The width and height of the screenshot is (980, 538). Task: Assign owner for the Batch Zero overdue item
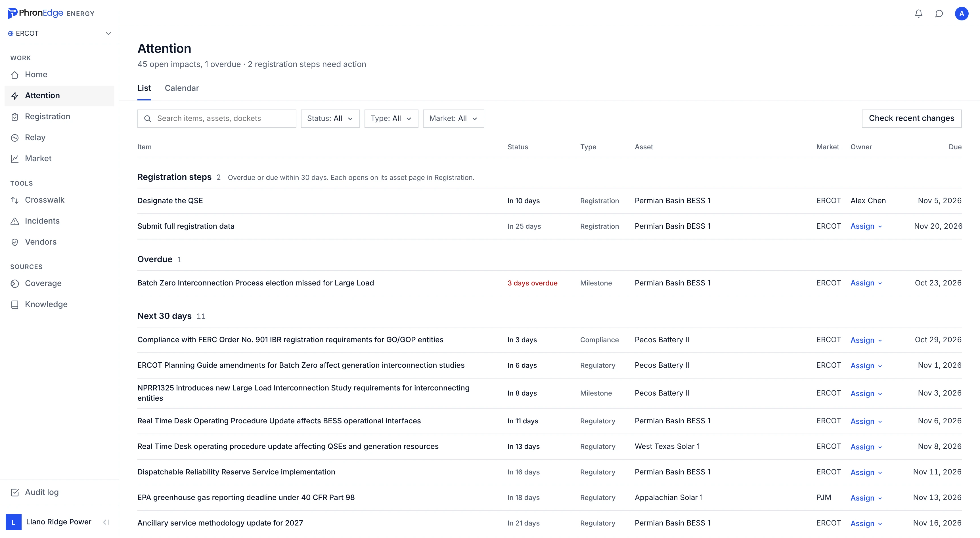tap(866, 283)
